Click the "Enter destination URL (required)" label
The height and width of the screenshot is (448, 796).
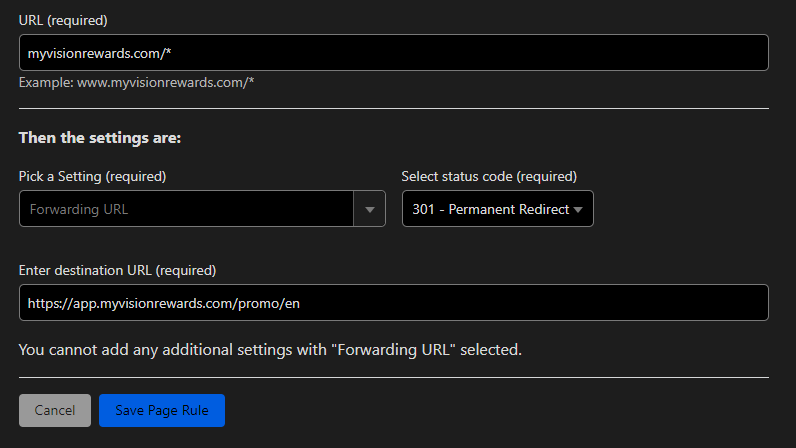point(117,270)
